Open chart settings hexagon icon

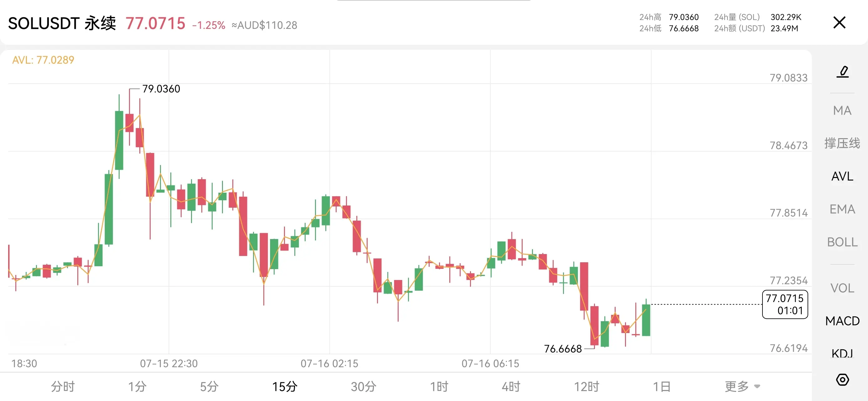click(x=842, y=380)
